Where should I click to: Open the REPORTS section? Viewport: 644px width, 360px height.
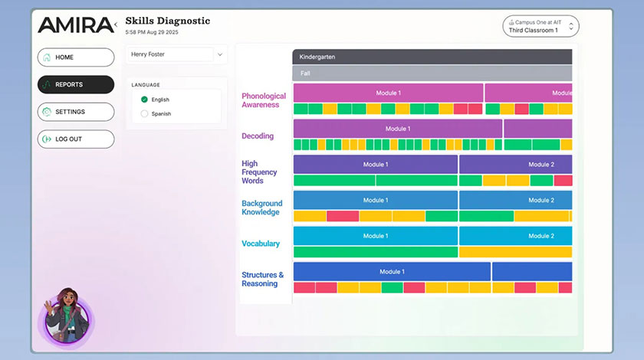76,84
